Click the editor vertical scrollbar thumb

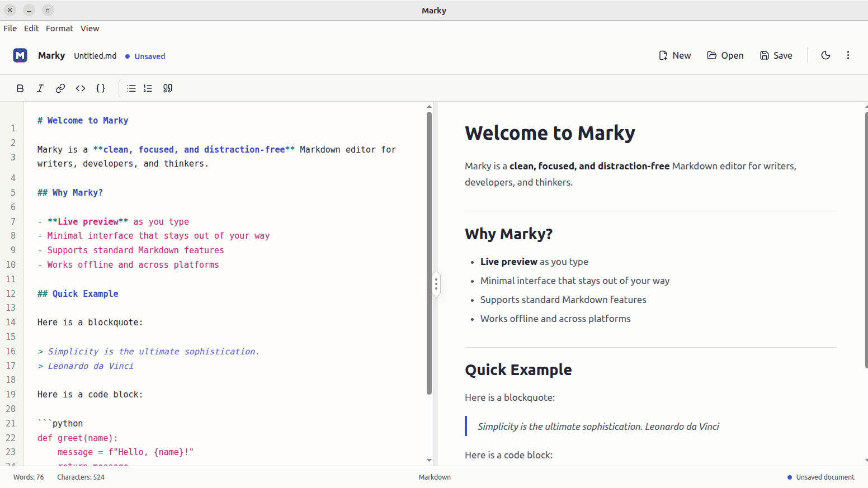pyautogui.click(x=429, y=253)
